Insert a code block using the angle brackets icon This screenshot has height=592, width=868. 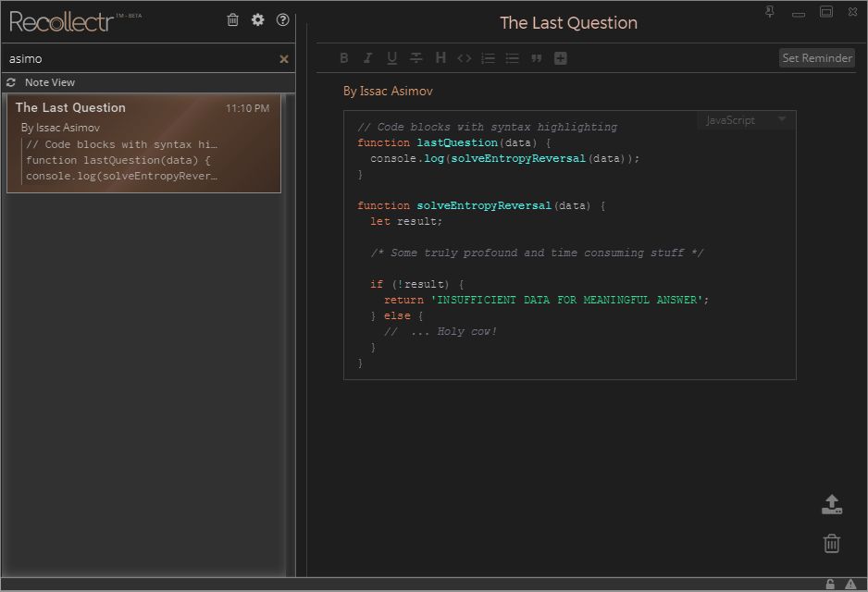[465, 58]
